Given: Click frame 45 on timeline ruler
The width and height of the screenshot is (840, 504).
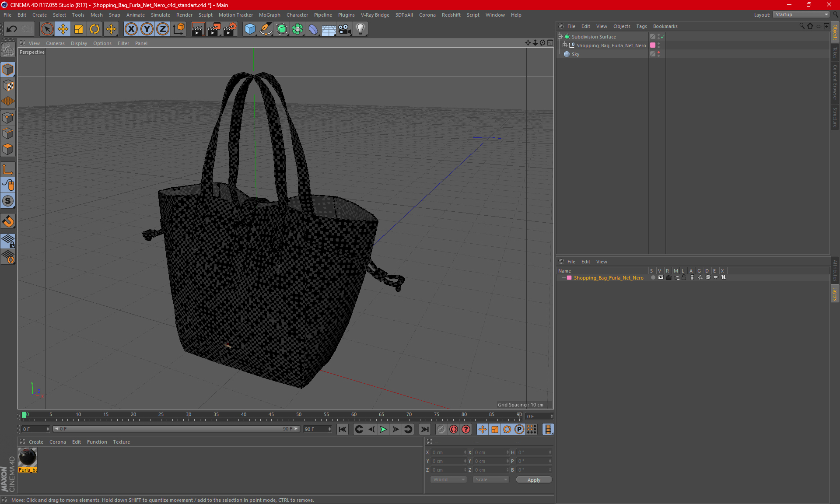Looking at the screenshot, I should point(271,415).
